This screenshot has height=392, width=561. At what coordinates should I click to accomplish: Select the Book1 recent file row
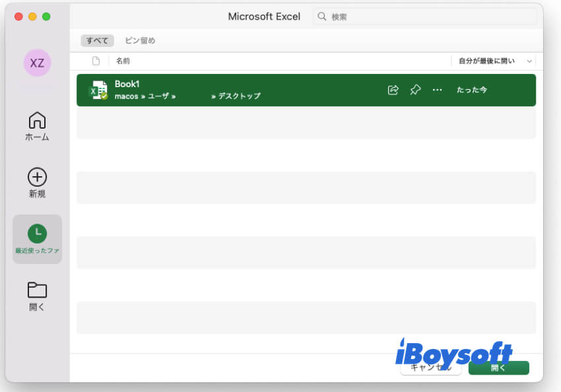pyautogui.click(x=264, y=89)
